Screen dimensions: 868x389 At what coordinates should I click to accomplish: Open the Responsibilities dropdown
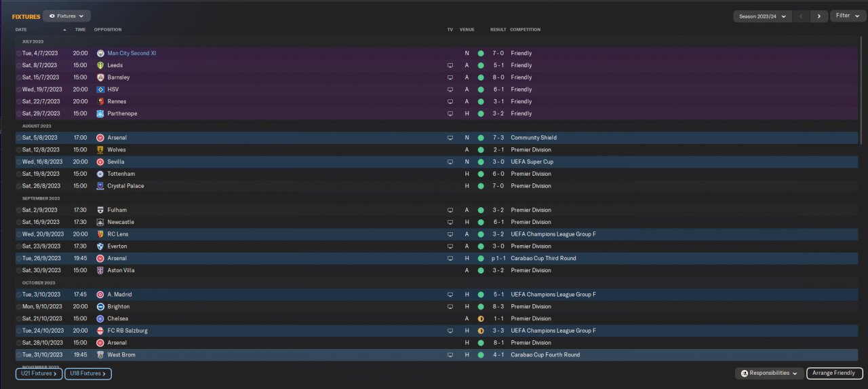[770, 373]
